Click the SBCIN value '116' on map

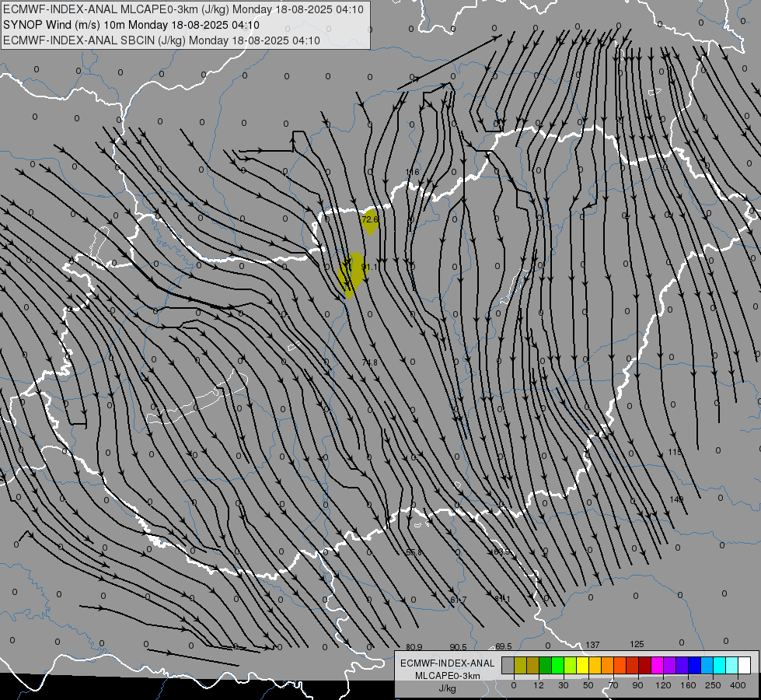(x=412, y=172)
